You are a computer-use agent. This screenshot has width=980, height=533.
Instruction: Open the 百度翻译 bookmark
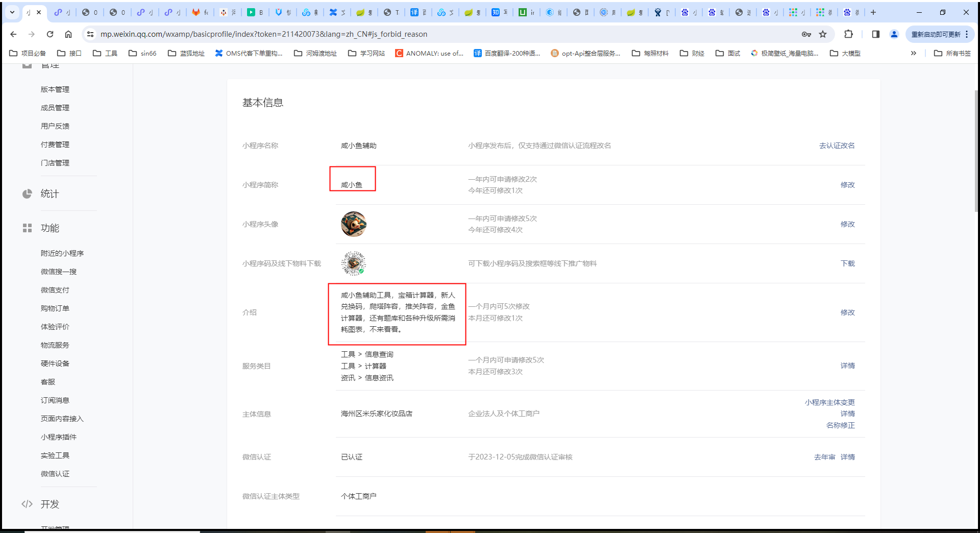pos(507,53)
